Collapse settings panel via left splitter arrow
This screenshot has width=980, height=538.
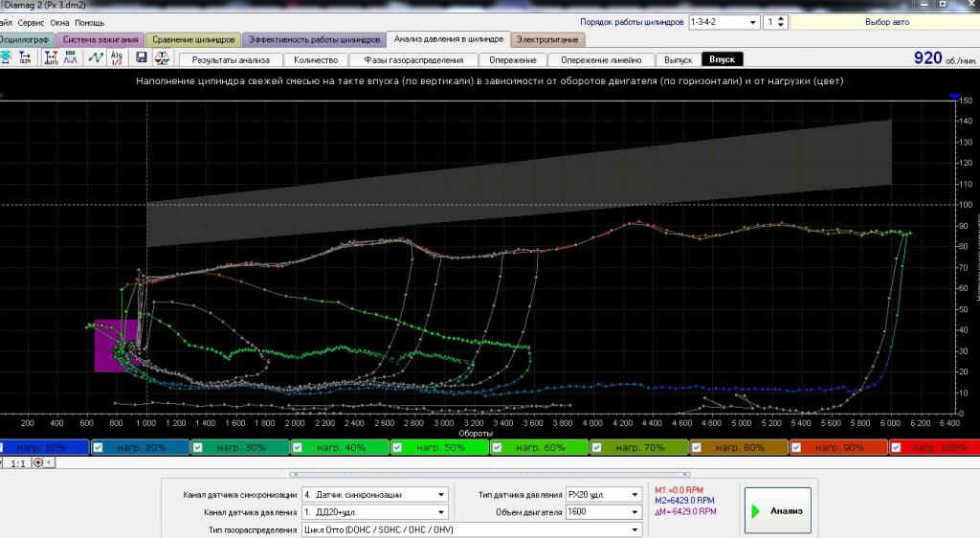pyautogui.click(x=294, y=474)
